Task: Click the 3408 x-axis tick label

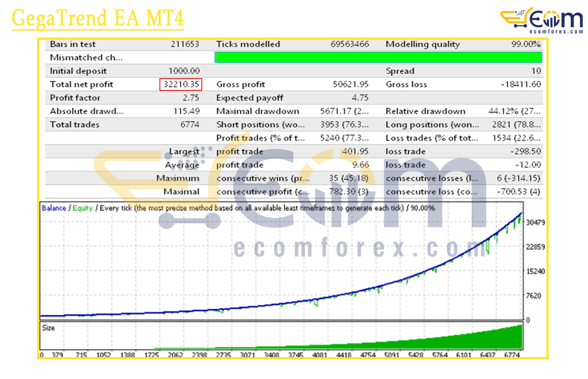Action: (272, 355)
